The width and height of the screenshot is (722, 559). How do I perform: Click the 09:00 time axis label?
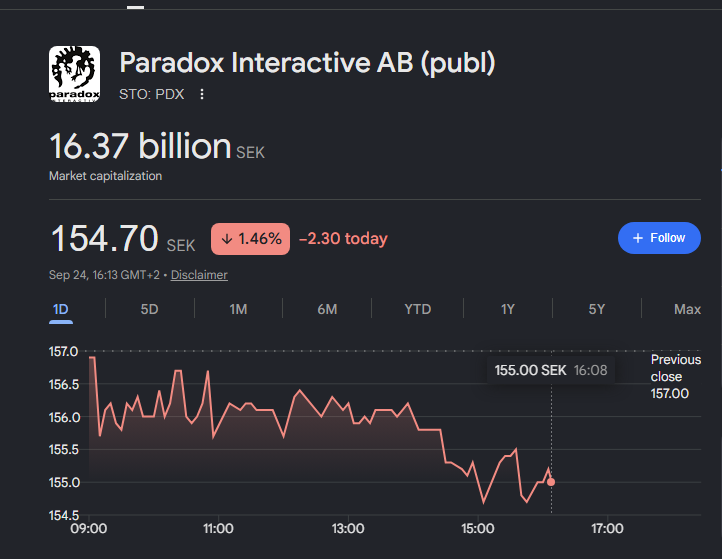(88, 528)
